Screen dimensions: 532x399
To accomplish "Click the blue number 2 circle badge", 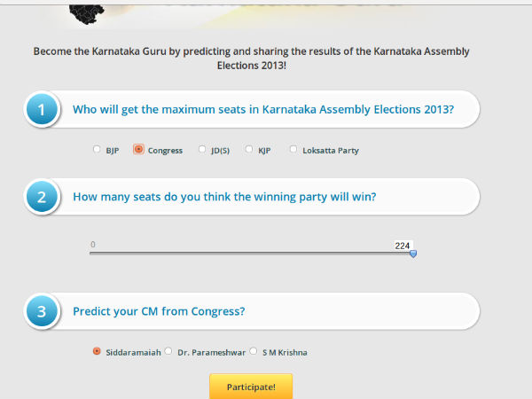I will click(x=42, y=197).
